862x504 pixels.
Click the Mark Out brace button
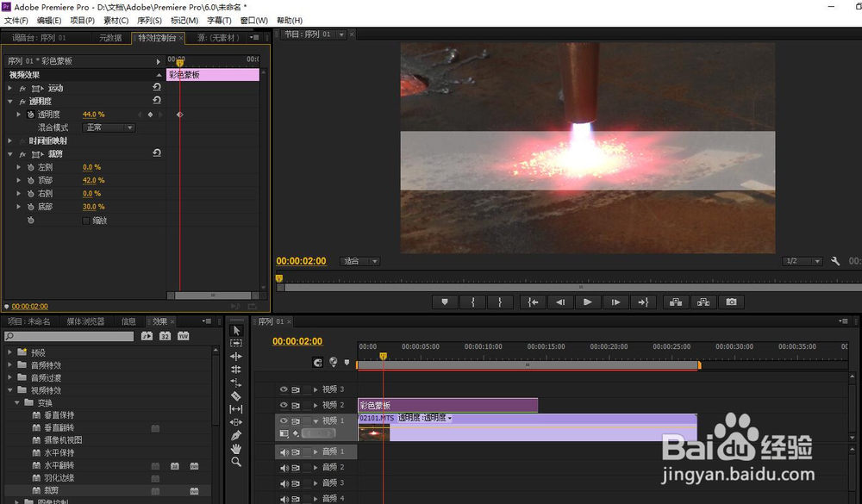coord(500,302)
